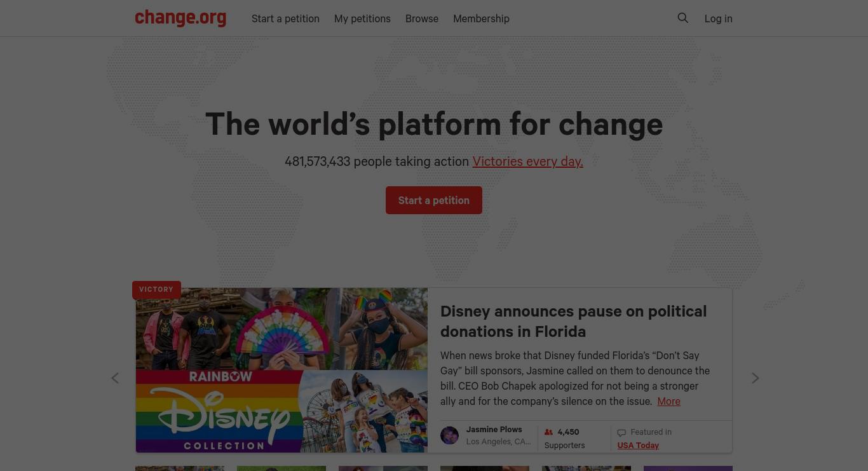Click the VICTORY badge

[156, 289]
